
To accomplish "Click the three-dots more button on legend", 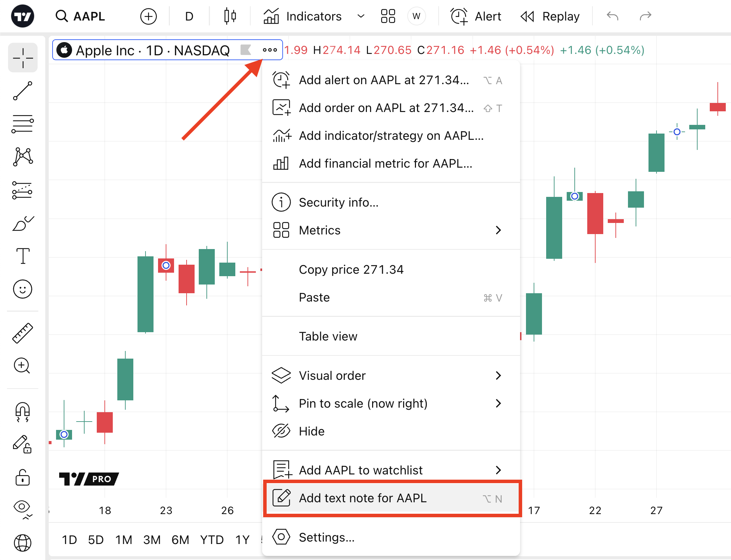I will click(x=270, y=50).
